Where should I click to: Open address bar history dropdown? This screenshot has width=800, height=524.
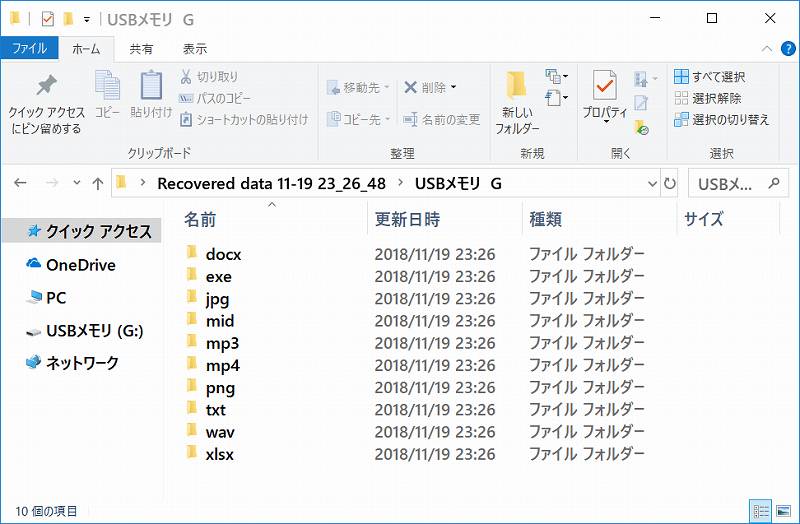click(651, 184)
